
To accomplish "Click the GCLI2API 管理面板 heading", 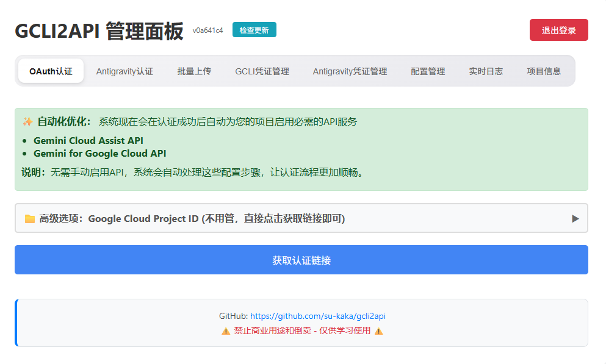I will 99,31.
